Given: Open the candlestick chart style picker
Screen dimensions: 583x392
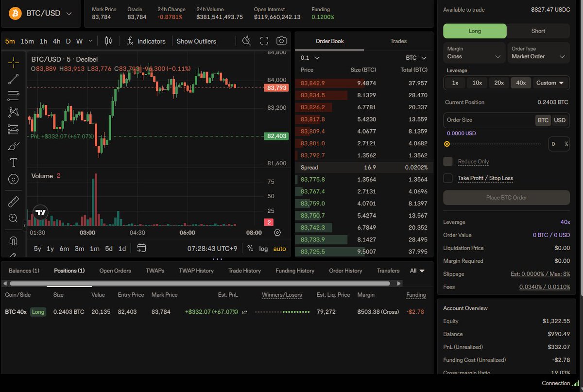Looking at the screenshot, I should pyautogui.click(x=108, y=41).
